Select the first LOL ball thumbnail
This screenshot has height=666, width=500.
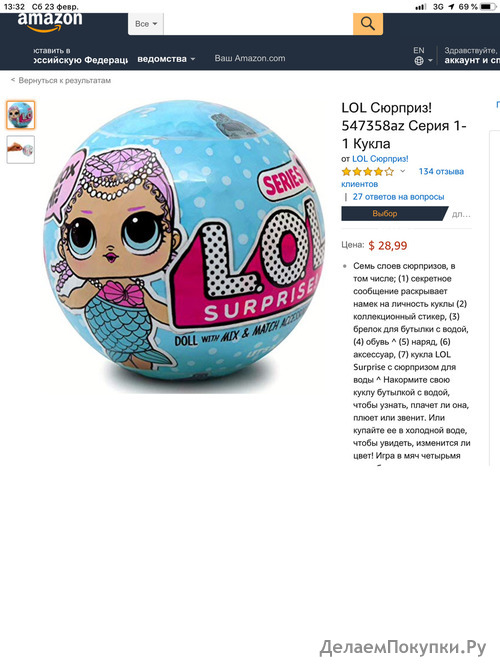(x=20, y=115)
